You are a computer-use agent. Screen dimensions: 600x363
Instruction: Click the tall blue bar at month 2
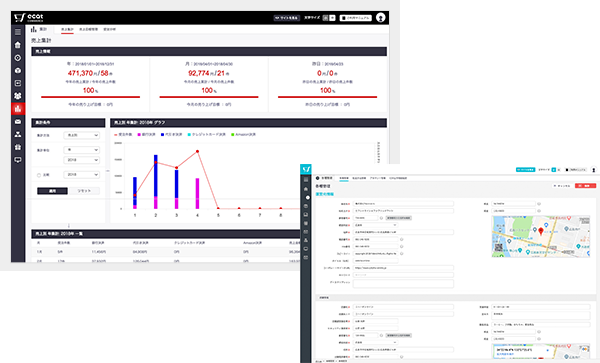[x=156, y=175]
